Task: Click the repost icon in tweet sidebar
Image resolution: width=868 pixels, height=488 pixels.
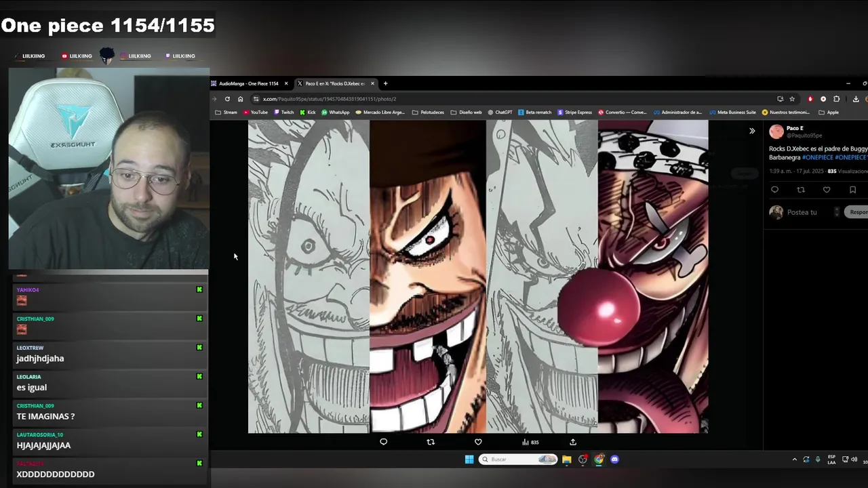Action: [801, 190]
